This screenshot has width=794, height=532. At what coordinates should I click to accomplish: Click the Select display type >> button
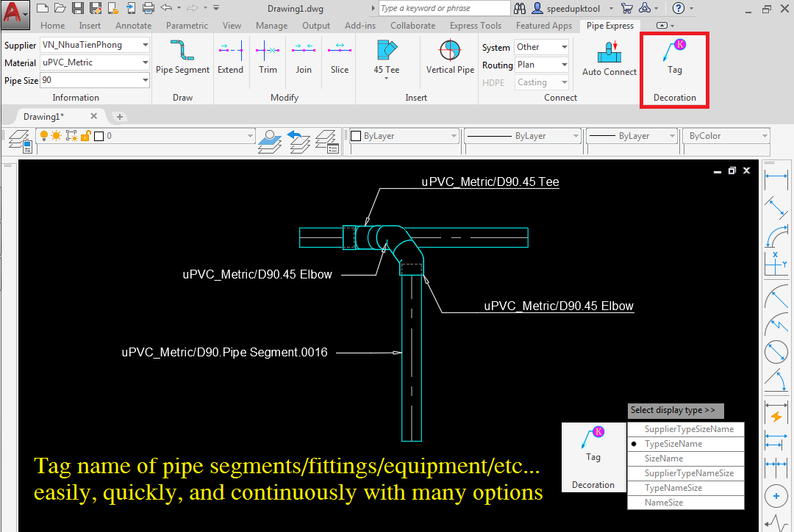point(676,411)
